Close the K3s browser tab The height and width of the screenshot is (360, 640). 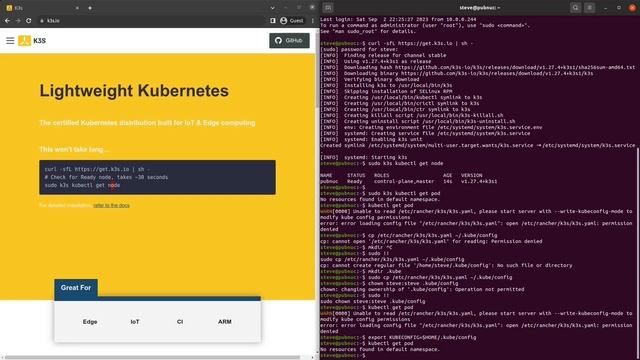coord(77,8)
